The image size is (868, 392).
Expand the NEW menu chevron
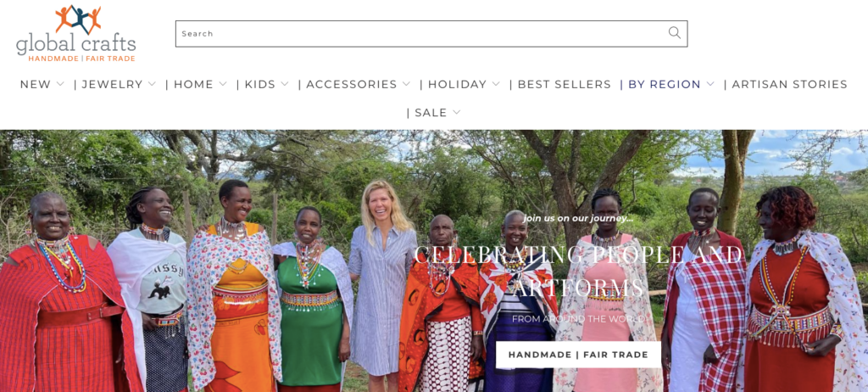point(60,84)
